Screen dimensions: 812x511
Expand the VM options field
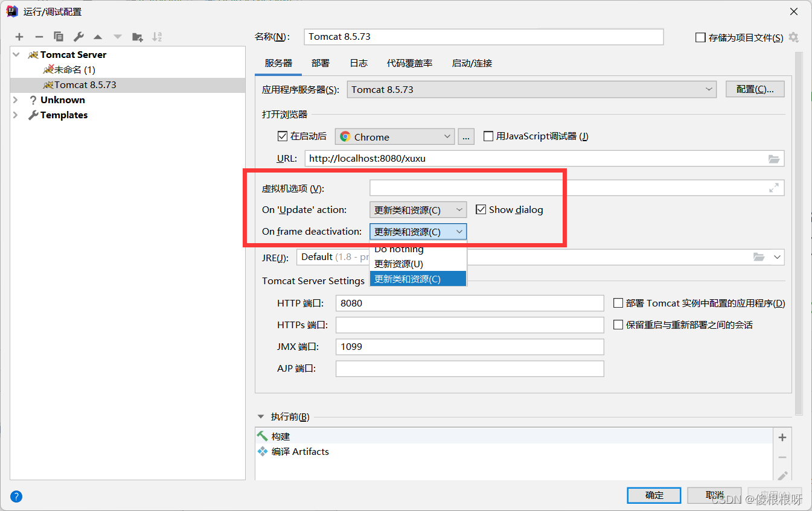tap(774, 188)
